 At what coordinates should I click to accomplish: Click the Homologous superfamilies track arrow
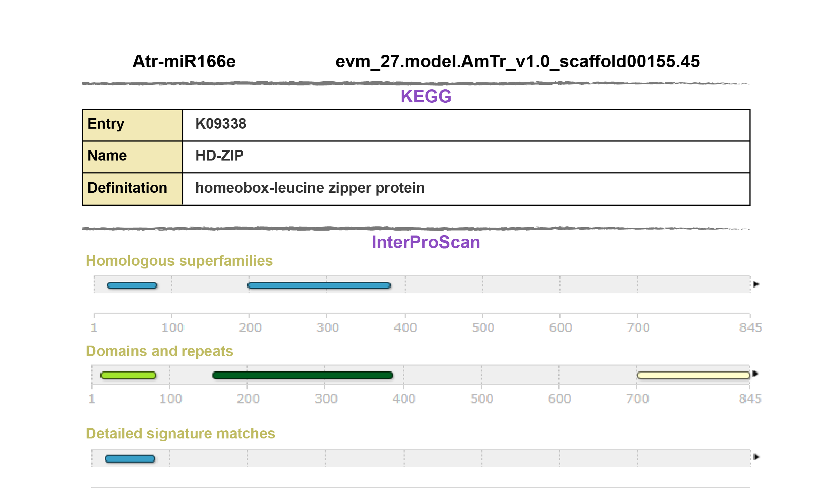coord(756,284)
